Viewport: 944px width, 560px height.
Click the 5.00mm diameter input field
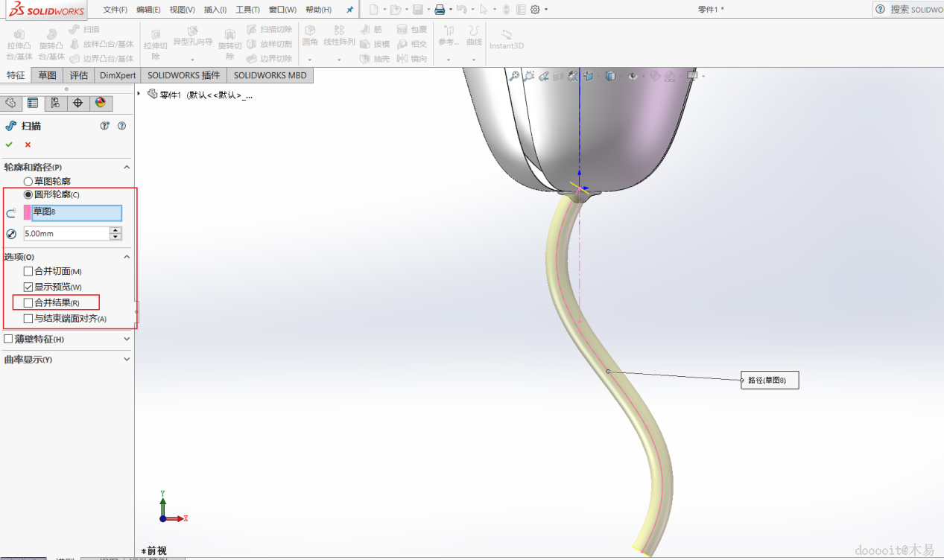click(x=66, y=234)
